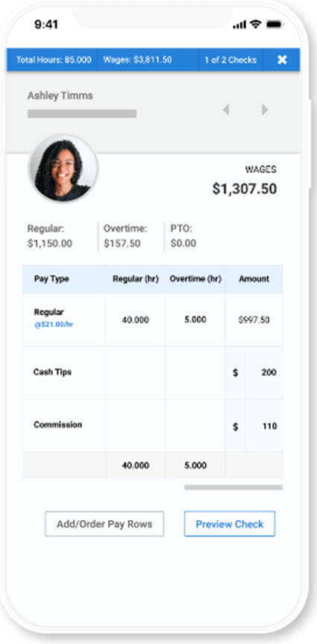Image resolution: width=317 pixels, height=644 pixels.
Task: Click the Amount column header
Action: point(254,279)
